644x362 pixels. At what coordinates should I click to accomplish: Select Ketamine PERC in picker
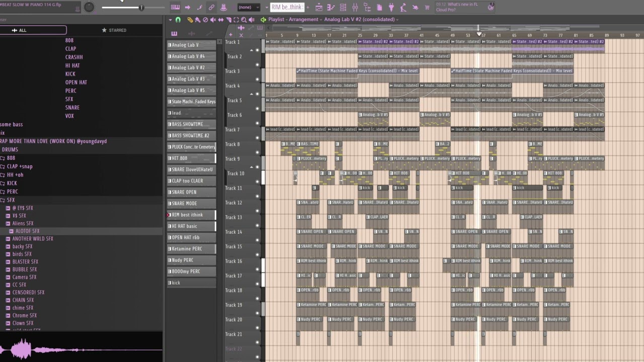pyautogui.click(x=191, y=248)
